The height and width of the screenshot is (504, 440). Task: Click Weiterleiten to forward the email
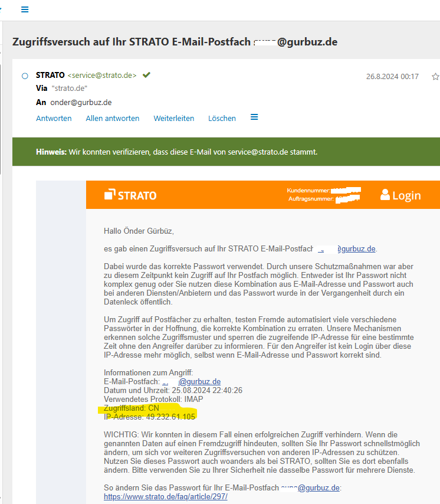(x=174, y=118)
